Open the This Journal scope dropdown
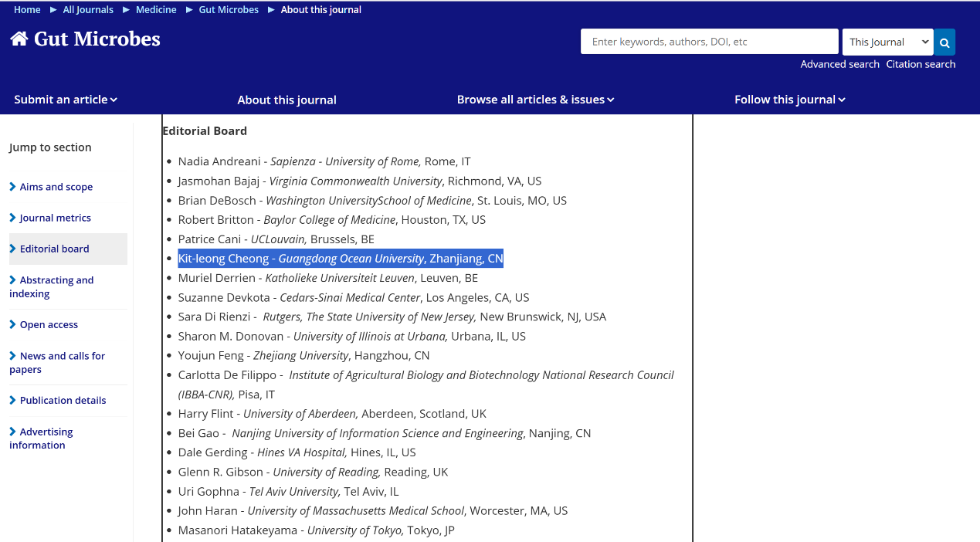Viewport: 980px width, 542px height. 887,42
